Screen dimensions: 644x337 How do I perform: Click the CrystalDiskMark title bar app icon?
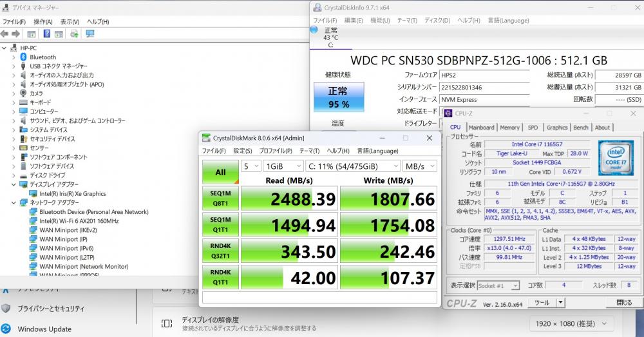click(206, 138)
